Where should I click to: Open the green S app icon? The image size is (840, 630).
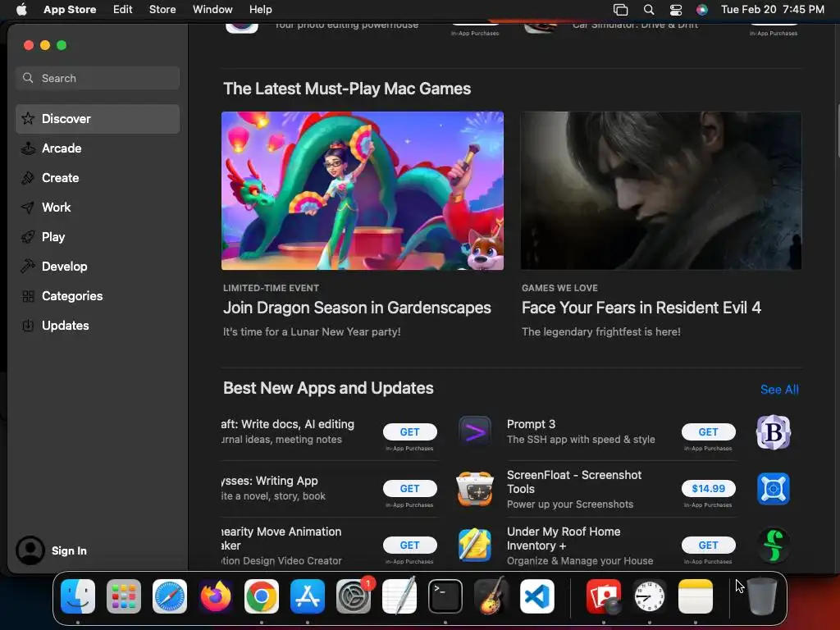coord(773,546)
